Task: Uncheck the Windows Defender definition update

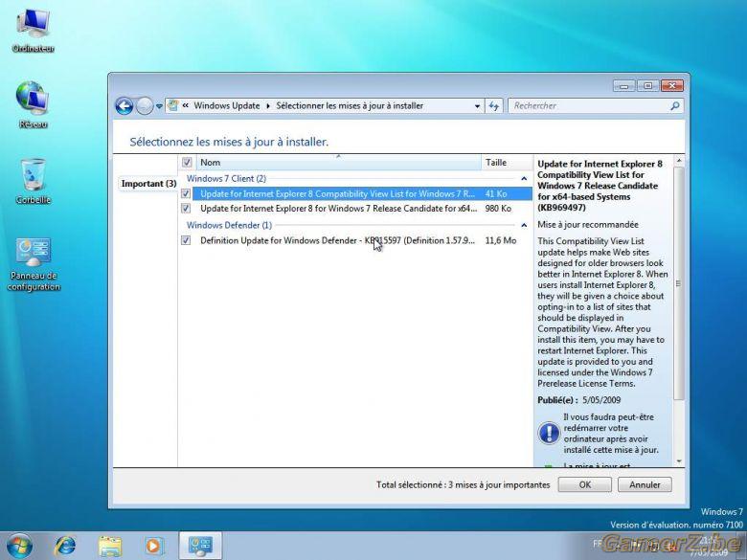Action: (186, 240)
